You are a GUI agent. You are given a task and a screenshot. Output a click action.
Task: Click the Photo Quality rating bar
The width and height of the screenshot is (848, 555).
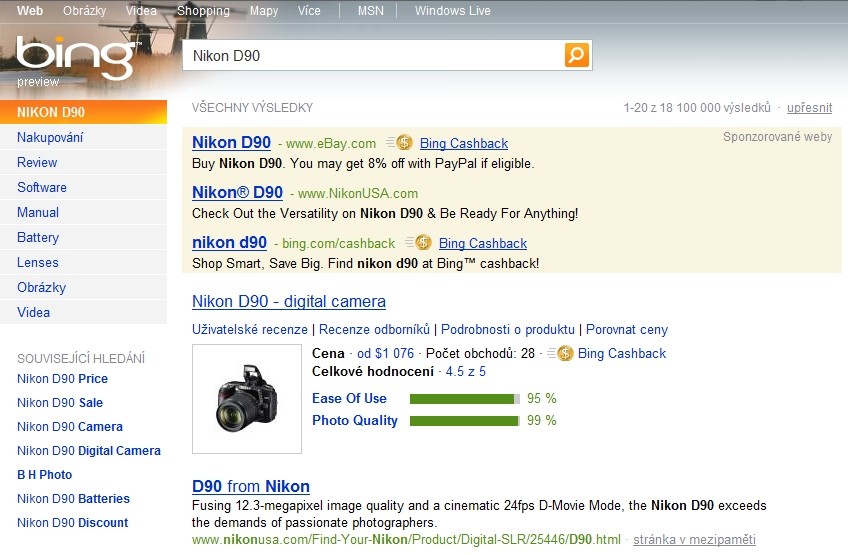click(x=465, y=421)
